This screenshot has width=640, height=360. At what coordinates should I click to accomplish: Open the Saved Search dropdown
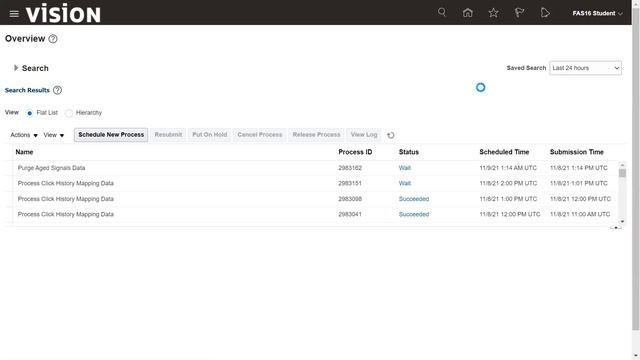click(585, 68)
